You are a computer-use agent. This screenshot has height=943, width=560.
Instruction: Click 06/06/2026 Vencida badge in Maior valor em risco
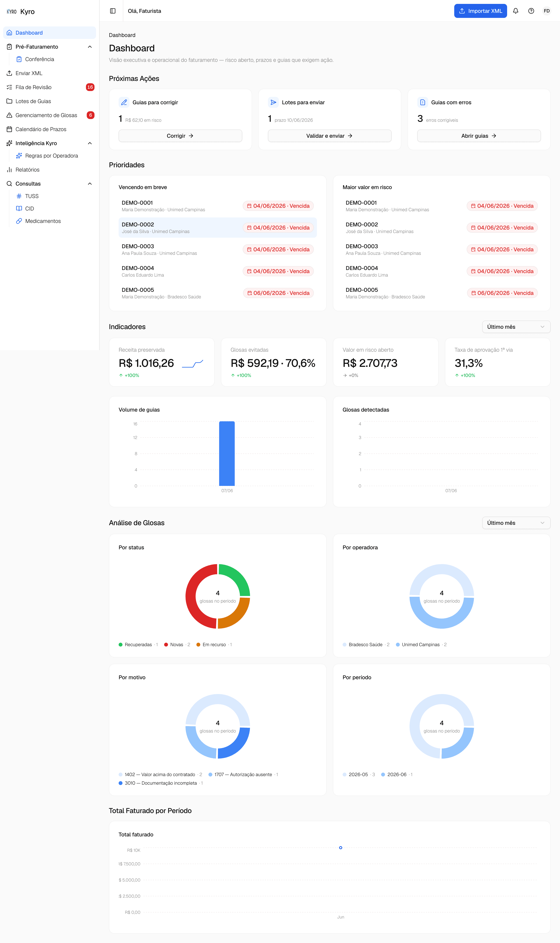pyautogui.click(x=502, y=293)
